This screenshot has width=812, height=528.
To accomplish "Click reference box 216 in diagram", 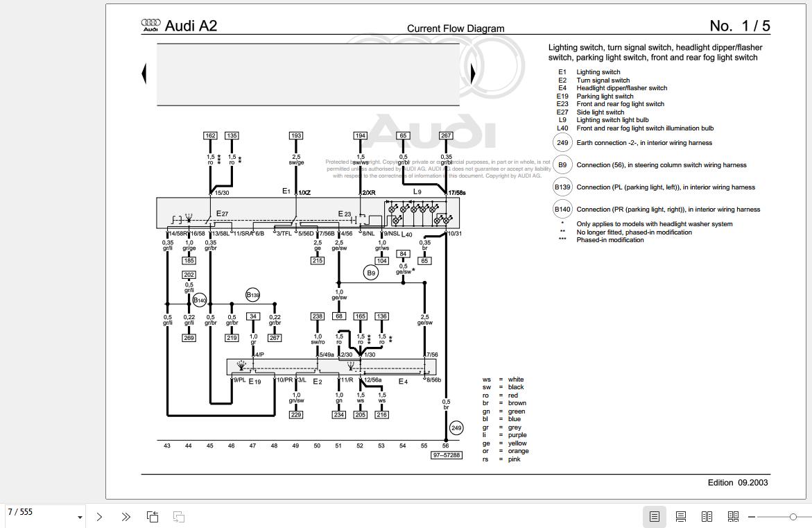I will click(381, 414).
